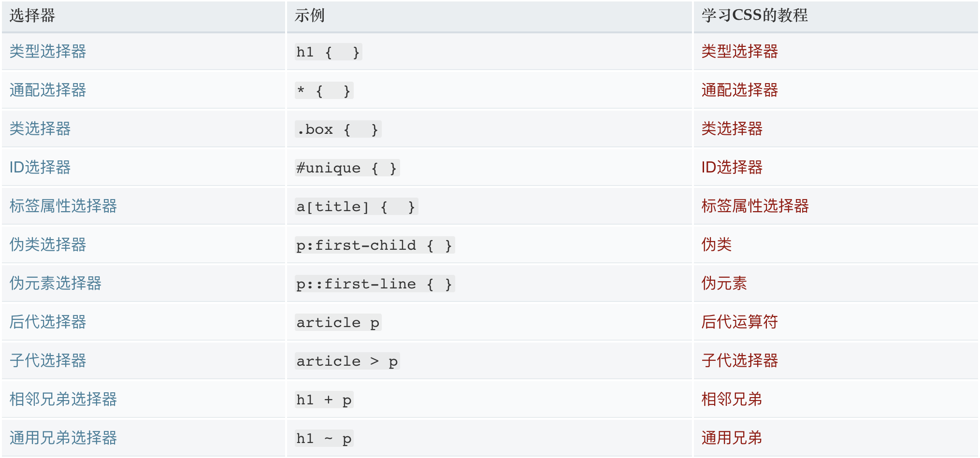Open the blue 伪元素选择器 link
Screen dimensions: 980x458
coord(56,283)
